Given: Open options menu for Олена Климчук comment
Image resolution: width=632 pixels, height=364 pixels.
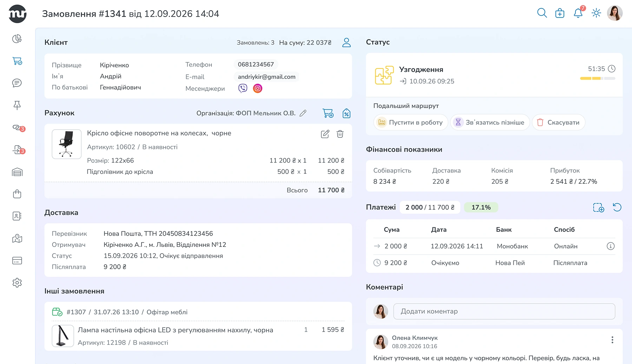Looking at the screenshot, I should pos(612,340).
